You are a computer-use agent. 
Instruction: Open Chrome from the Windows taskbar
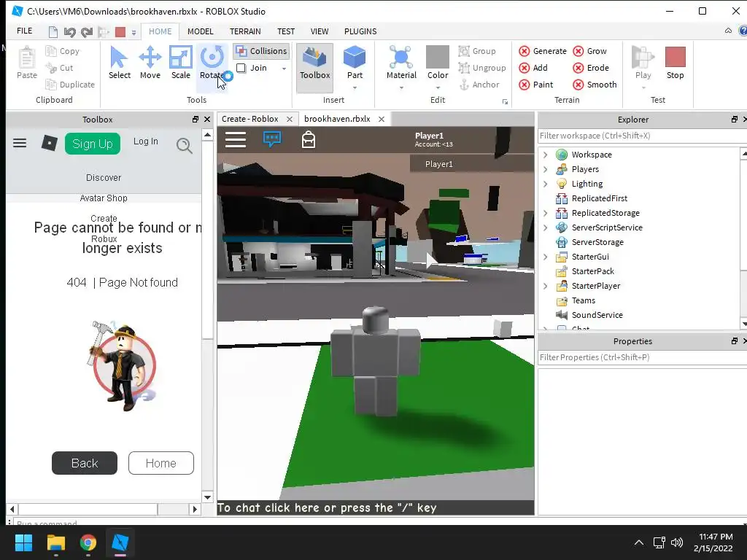point(88,542)
